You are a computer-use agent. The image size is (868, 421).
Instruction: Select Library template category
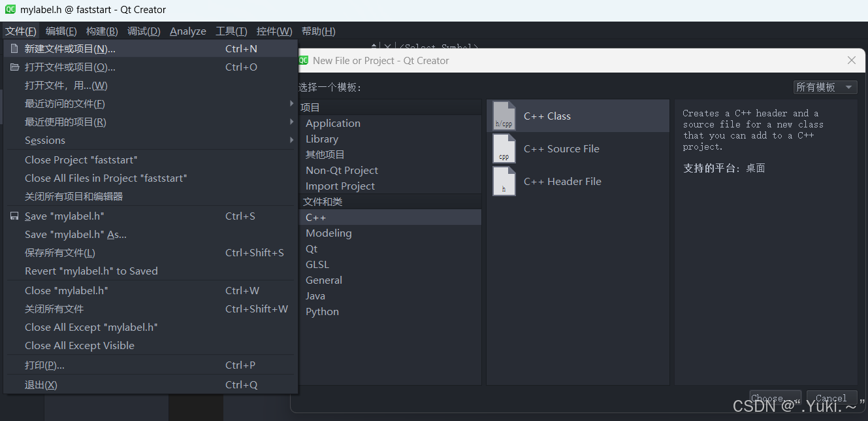pos(391,139)
